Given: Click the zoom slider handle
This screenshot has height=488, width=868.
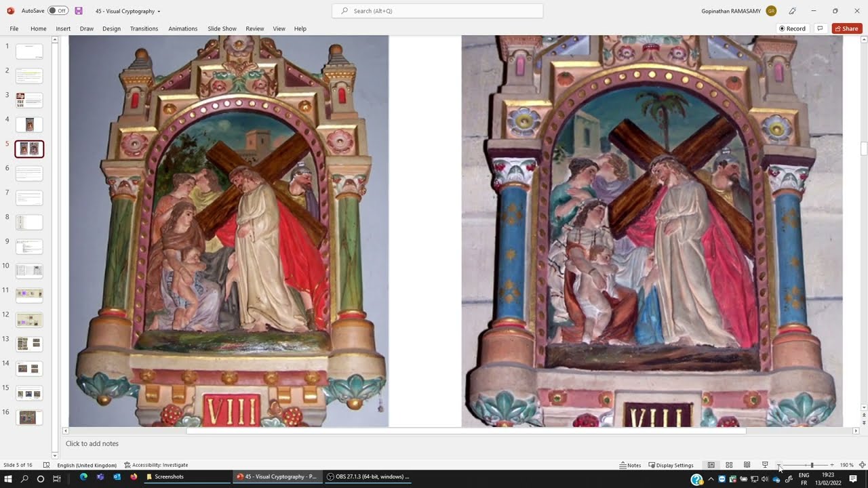Looking at the screenshot, I should coord(812,465).
